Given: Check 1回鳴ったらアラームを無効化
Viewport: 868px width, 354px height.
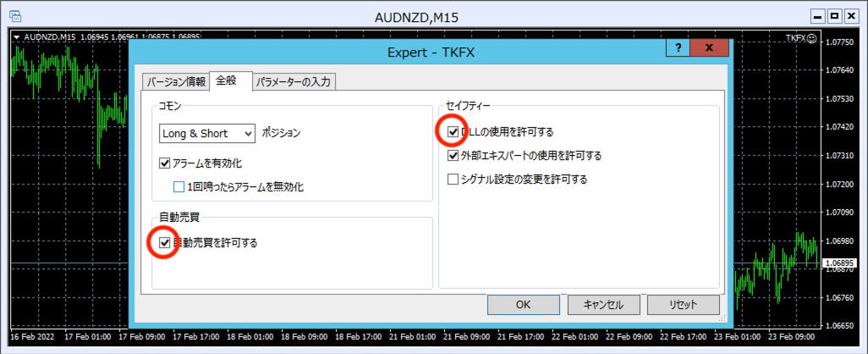Looking at the screenshot, I should pyautogui.click(x=179, y=187).
